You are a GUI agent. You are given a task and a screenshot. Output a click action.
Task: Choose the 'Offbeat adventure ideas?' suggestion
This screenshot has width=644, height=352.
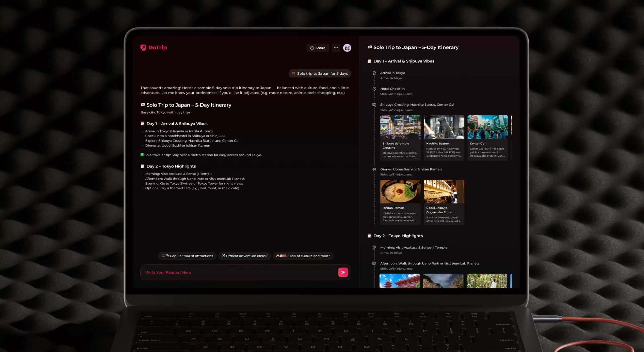[245, 256]
